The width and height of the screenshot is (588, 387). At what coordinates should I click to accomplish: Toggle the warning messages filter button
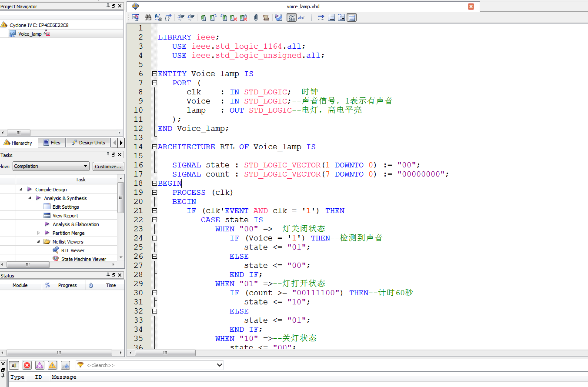tap(52, 365)
